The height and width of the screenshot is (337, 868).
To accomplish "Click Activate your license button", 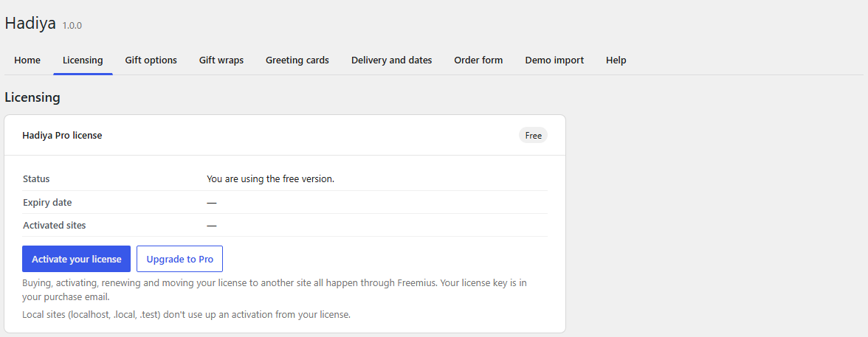I will 77,259.
